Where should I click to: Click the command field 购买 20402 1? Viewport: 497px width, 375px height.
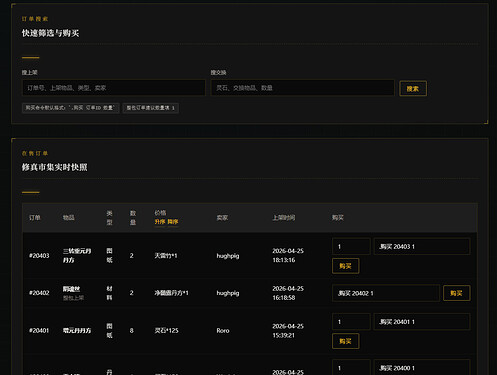pyautogui.click(x=386, y=293)
